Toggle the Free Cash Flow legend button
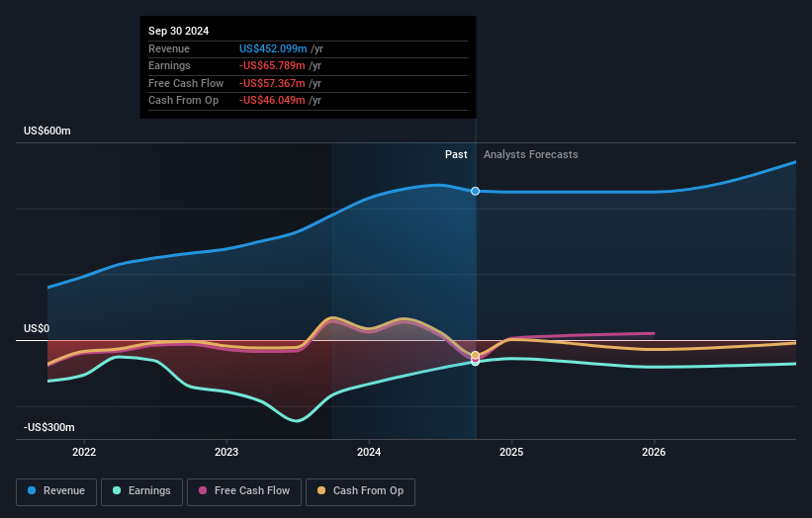The width and height of the screenshot is (812, 518). [244, 491]
